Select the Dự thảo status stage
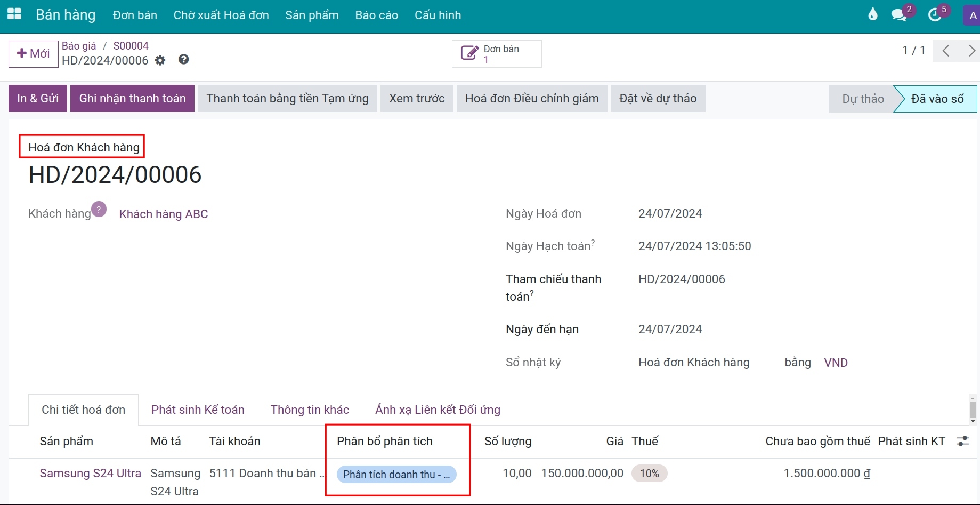The height and width of the screenshot is (505, 980). pyautogui.click(x=862, y=99)
